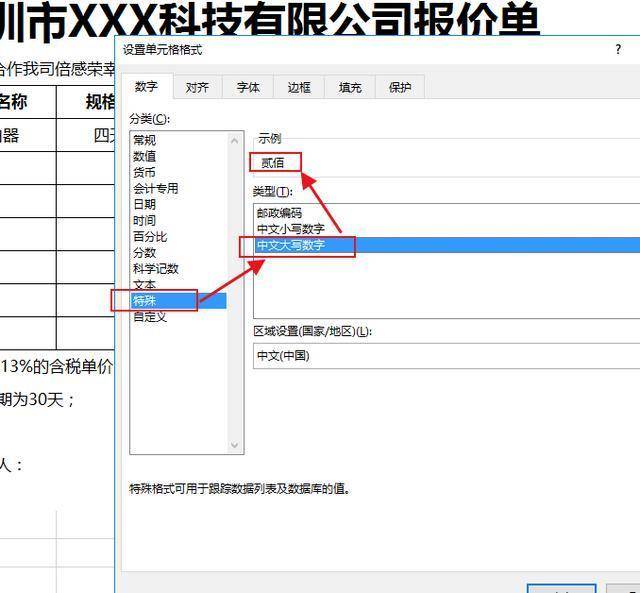The image size is (640, 593).
Task: Select the 特殊 category
Action: pos(179,301)
